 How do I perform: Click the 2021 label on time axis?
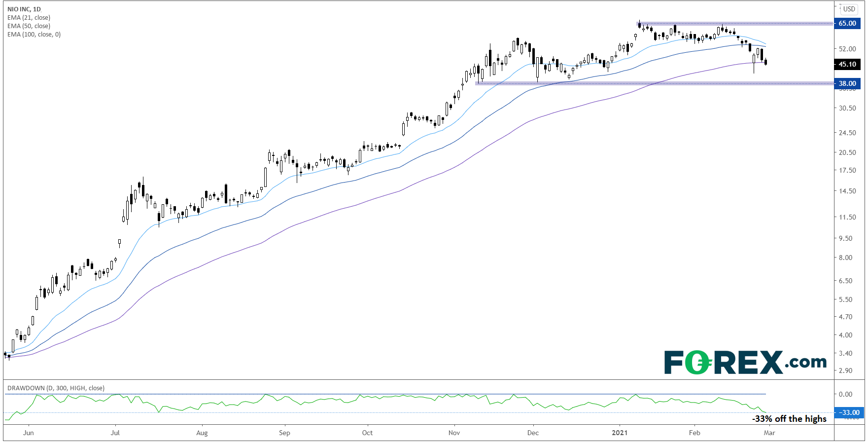pos(620,433)
